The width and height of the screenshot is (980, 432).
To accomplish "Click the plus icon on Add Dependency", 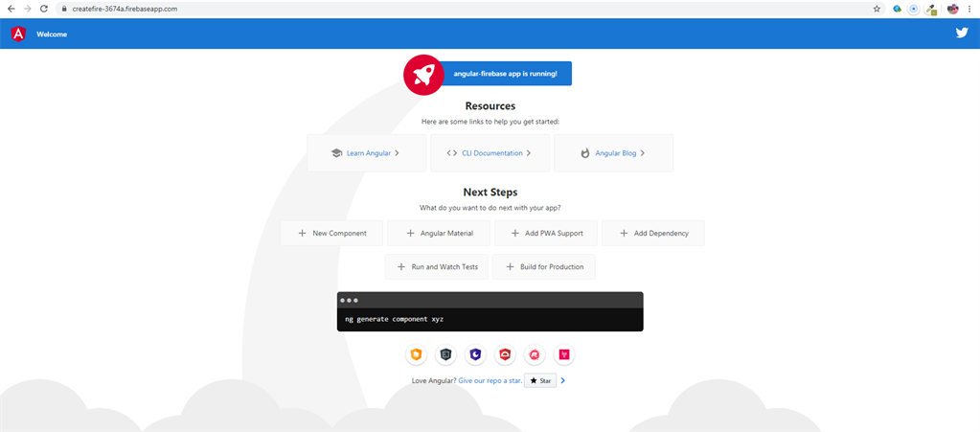I will 624,233.
